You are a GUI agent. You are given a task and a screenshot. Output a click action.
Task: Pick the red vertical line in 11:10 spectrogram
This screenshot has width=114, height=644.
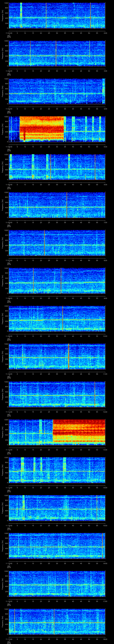coord(69,356)
